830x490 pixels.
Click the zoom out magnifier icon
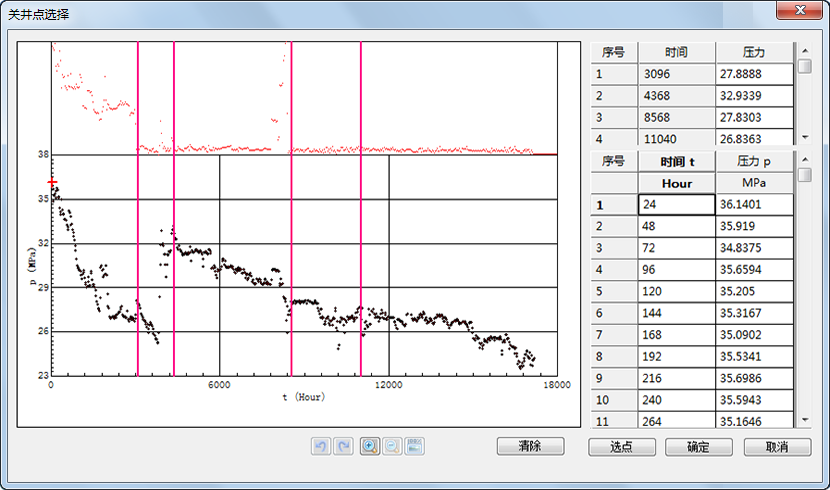click(392, 446)
